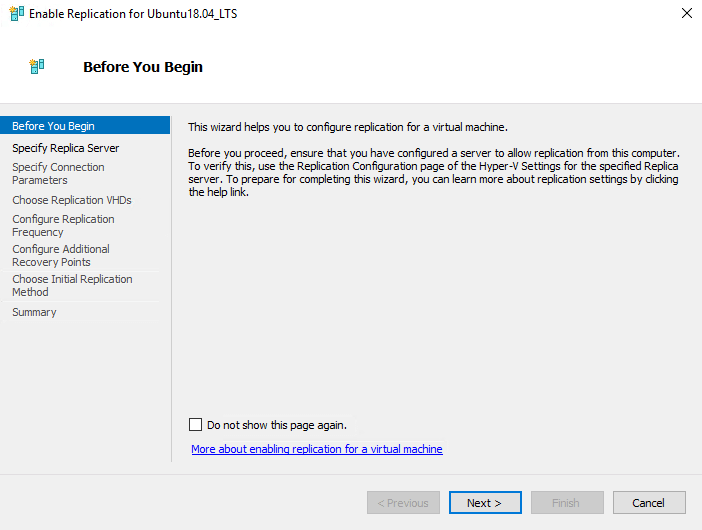Click the 'Before you proceed' paragraph

pos(434,172)
